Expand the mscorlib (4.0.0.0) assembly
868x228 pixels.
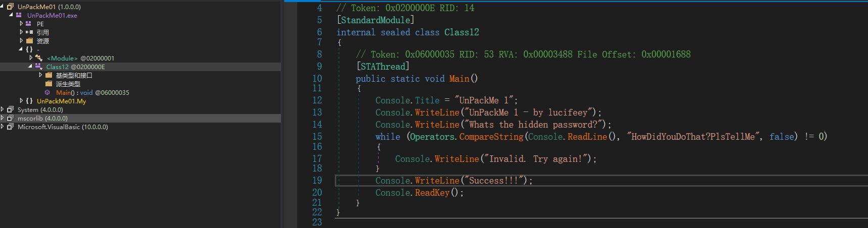pyautogui.click(x=2, y=118)
